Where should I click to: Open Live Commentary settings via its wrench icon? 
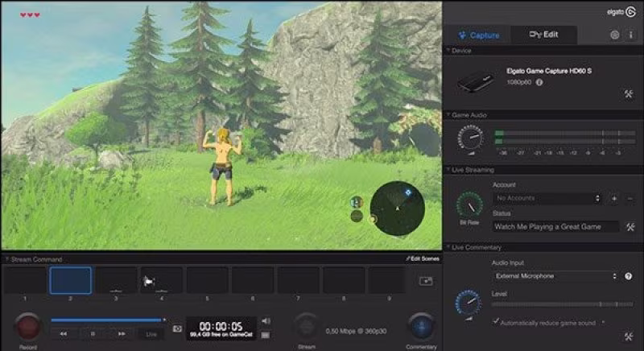[629, 337]
